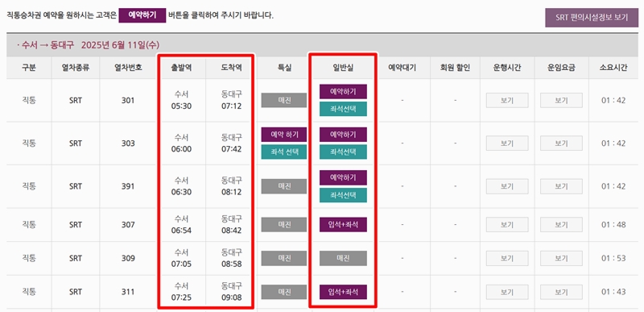644x312 pixels.
Task: View 운행시간 for train 307
Action: pos(507,224)
